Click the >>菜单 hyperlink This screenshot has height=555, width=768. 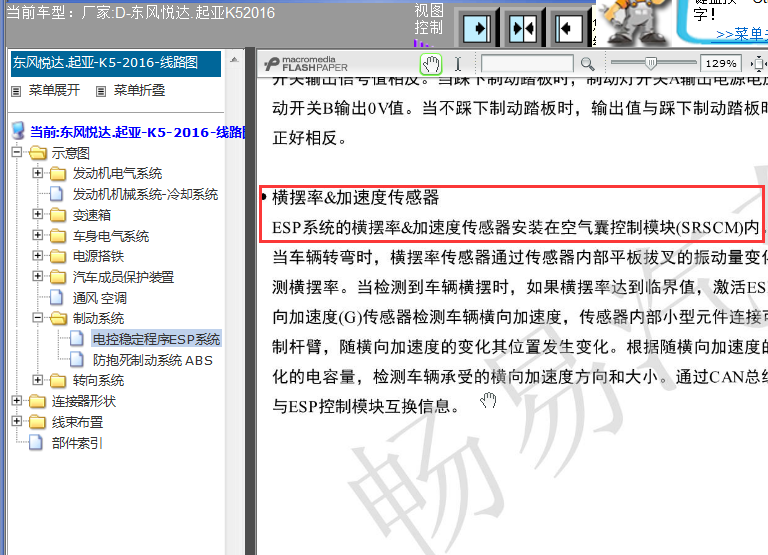742,34
